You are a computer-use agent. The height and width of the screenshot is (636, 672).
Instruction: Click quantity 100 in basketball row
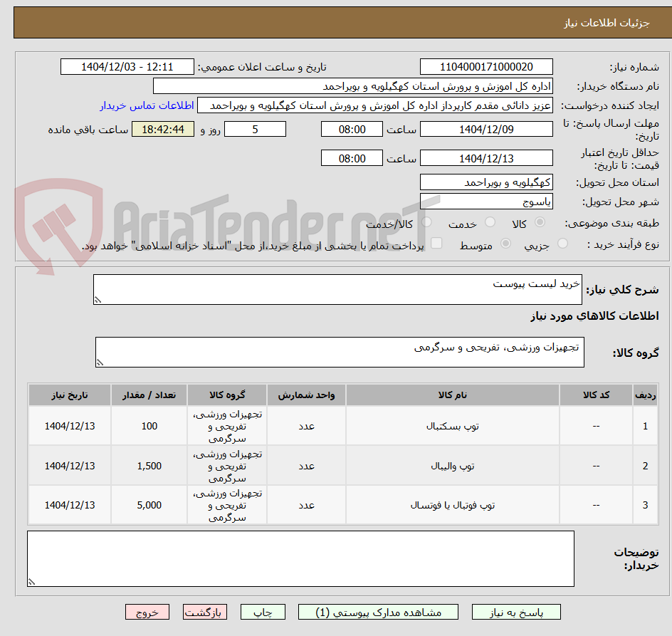(149, 427)
